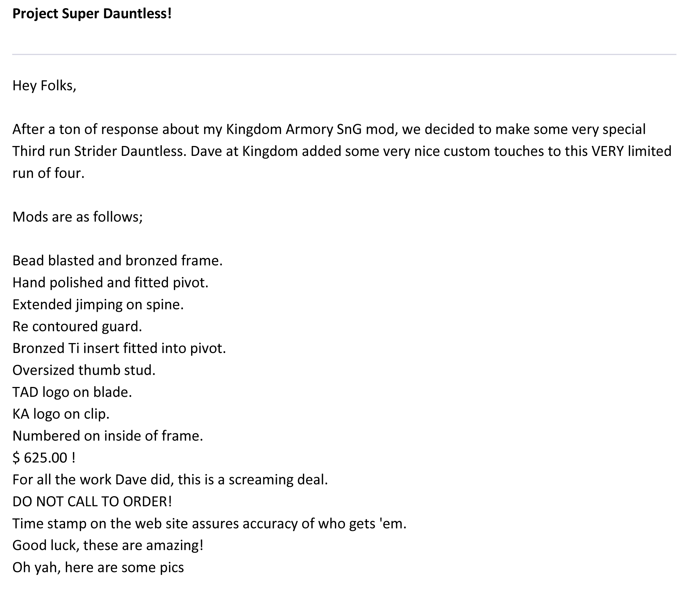Screen dimensions: 700x616
Task: Click the 'Hey Folks,' greeting line
Action: [44, 85]
